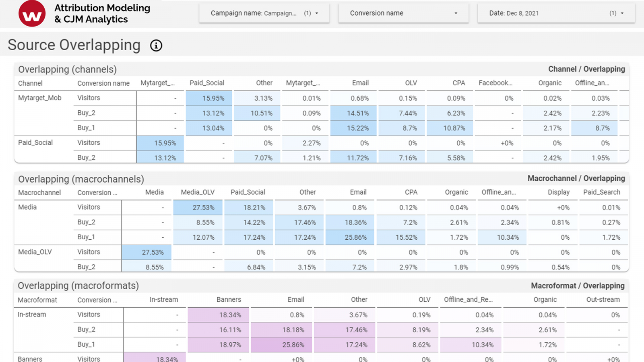644x362 pixels.
Task: Click the Source Overlapping info icon
Action: [156, 45]
